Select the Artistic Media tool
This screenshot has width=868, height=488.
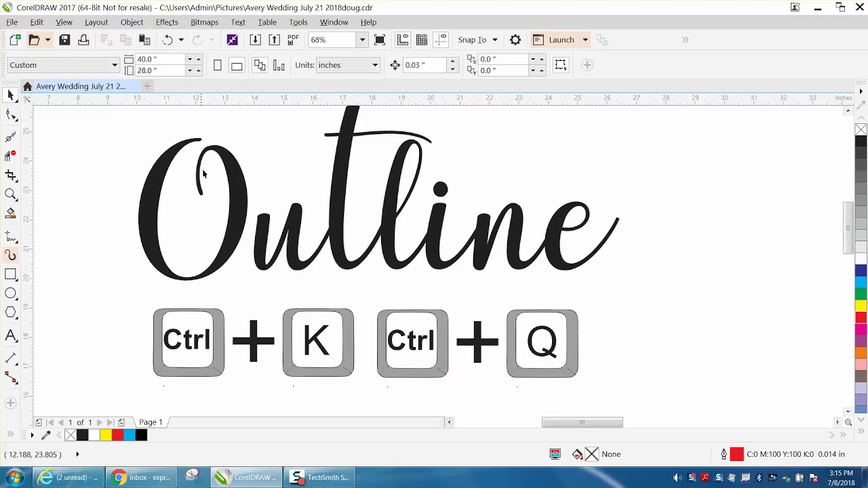tap(10, 256)
